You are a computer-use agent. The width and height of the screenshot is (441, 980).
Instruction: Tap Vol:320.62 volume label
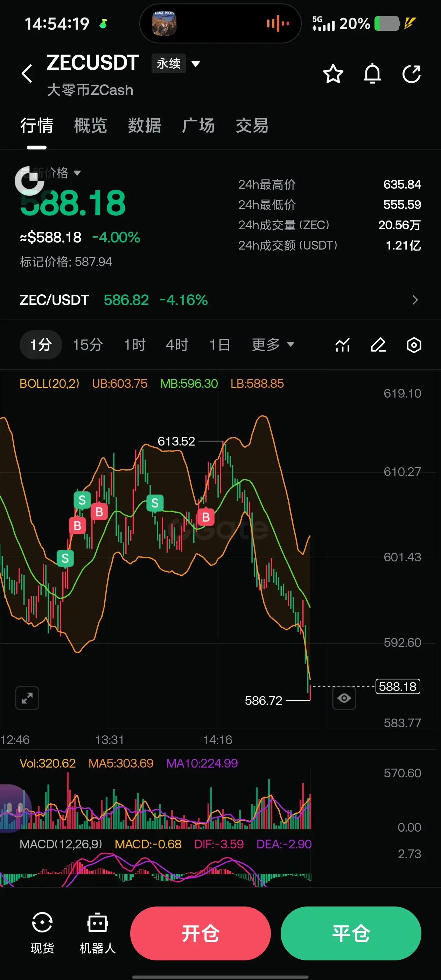(48, 763)
